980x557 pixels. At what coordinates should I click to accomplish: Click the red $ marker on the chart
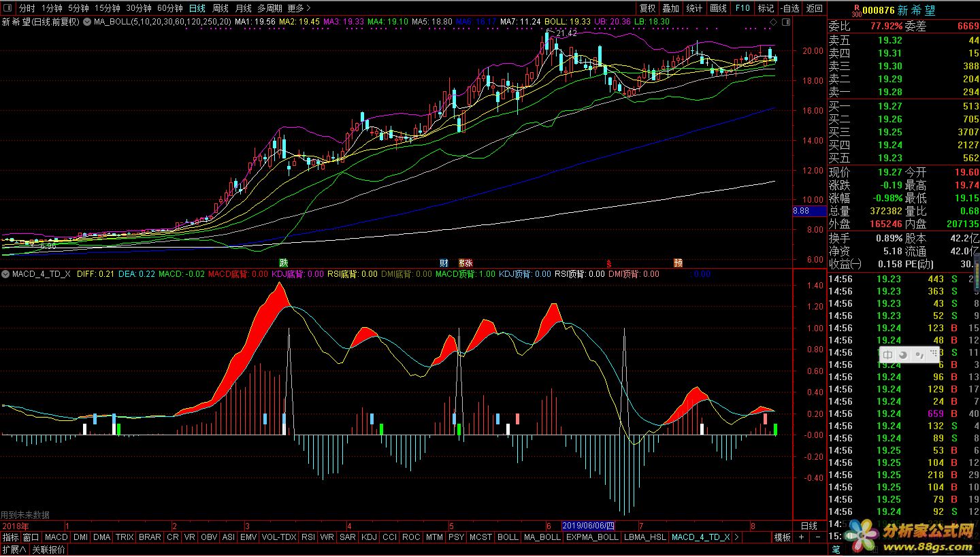coord(609,263)
